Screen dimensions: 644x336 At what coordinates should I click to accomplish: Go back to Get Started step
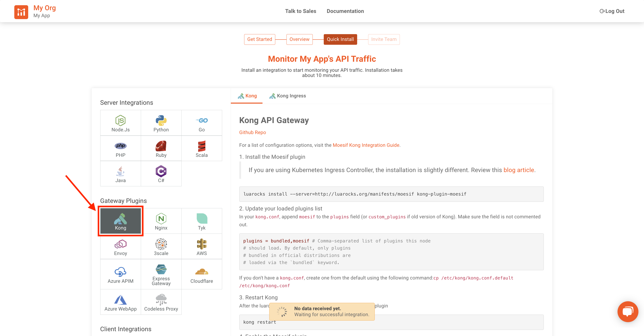(x=259, y=39)
